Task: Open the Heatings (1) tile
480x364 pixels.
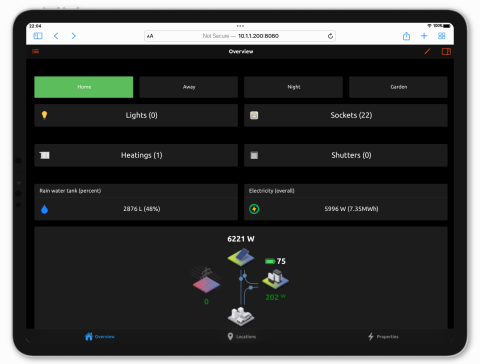Action: point(136,155)
